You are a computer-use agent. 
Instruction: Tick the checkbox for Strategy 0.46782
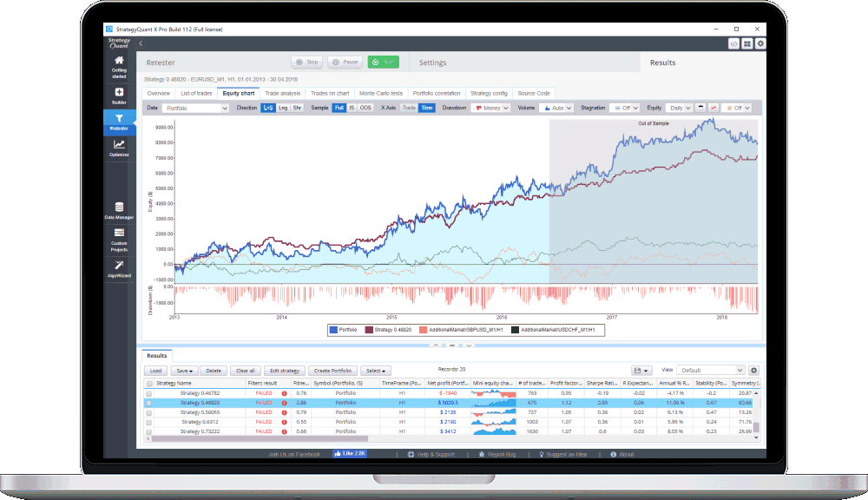[149, 394]
